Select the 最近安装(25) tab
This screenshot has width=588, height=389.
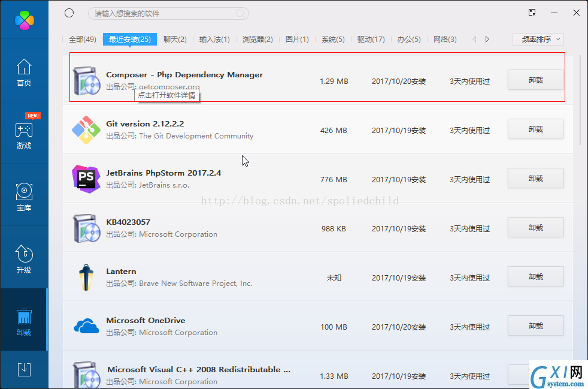130,40
